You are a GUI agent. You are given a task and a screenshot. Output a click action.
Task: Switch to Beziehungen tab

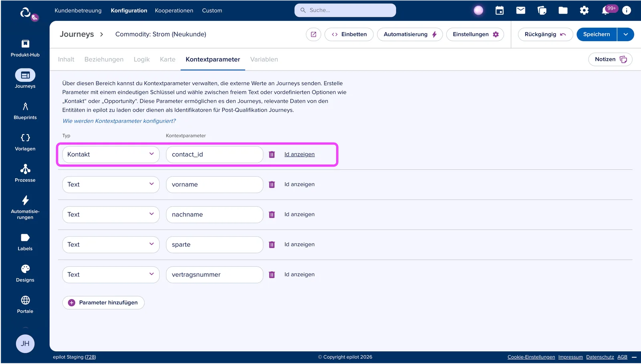(x=104, y=59)
